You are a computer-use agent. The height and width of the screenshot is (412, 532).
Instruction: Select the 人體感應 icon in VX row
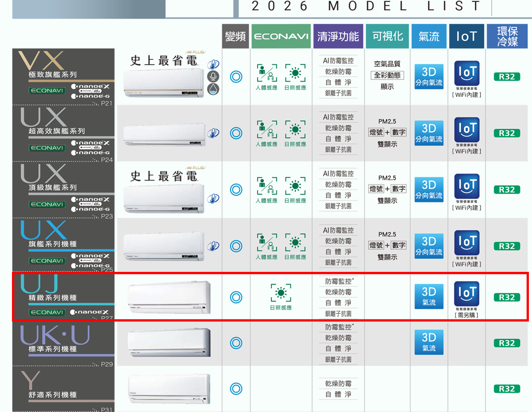[x=266, y=73]
